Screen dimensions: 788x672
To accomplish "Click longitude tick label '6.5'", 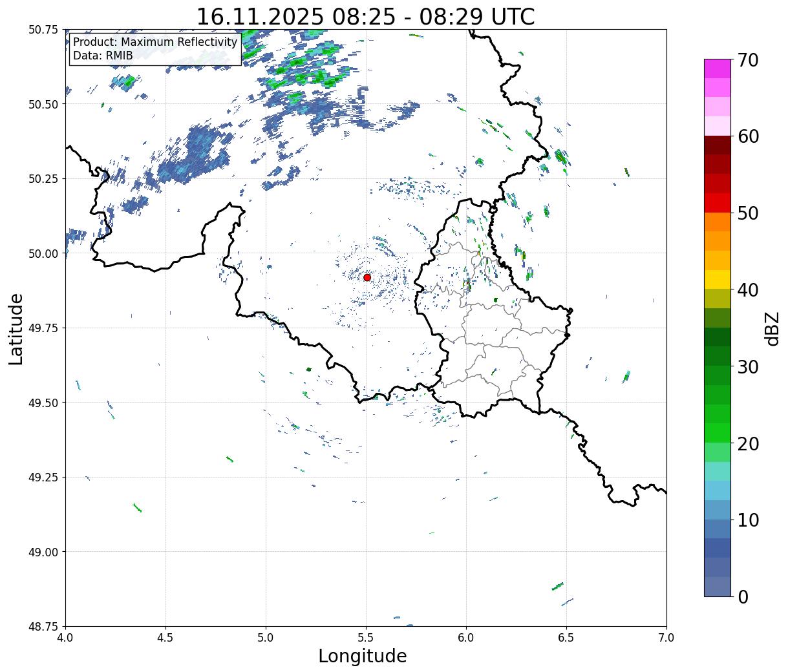I will [566, 637].
